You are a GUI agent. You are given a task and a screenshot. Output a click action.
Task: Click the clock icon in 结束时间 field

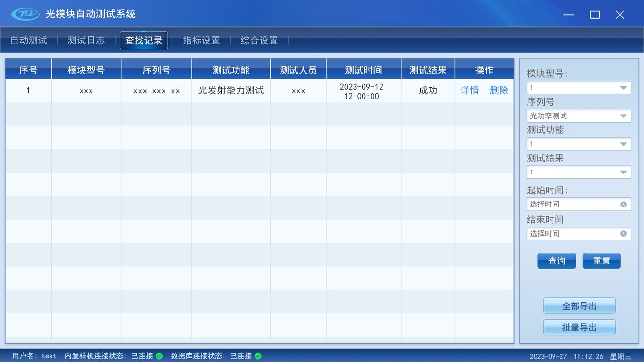(x=623, y=234)
